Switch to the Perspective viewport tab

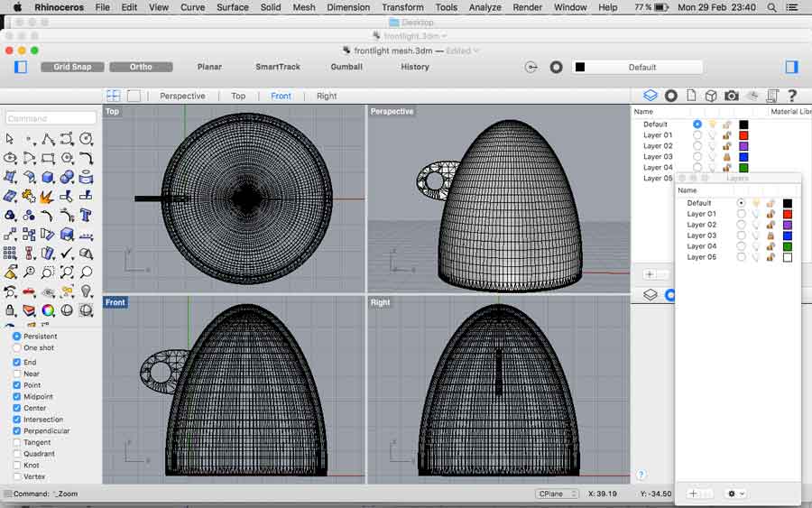182,96
